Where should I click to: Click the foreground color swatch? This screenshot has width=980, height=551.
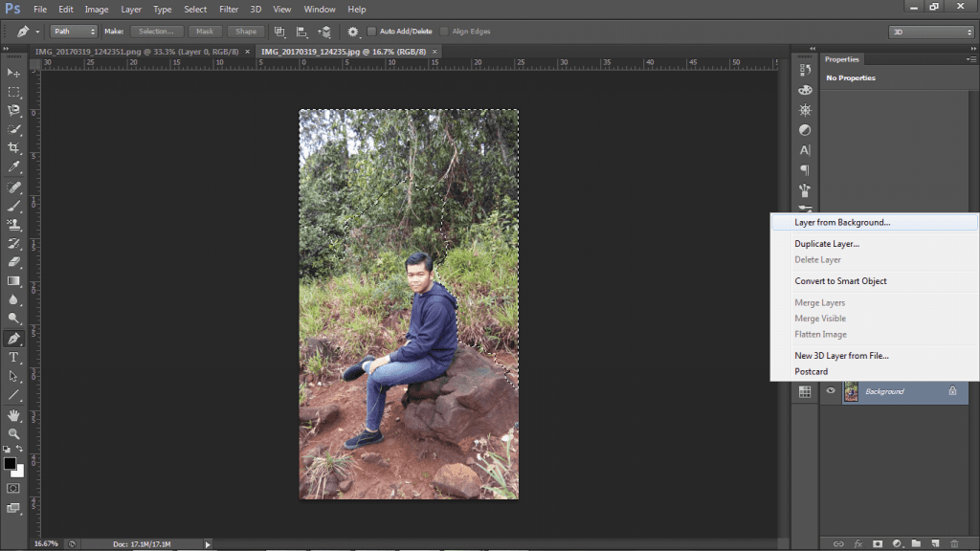pos(10,464)
